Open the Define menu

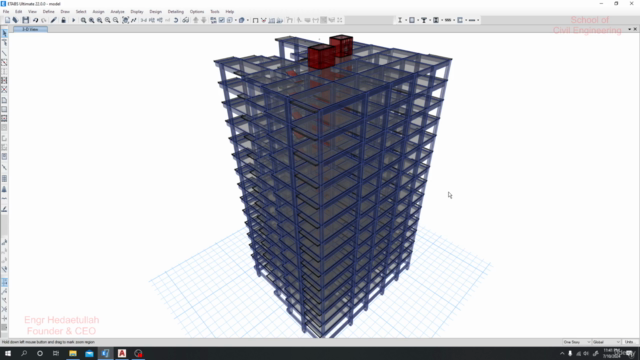[x=48, y=12]
